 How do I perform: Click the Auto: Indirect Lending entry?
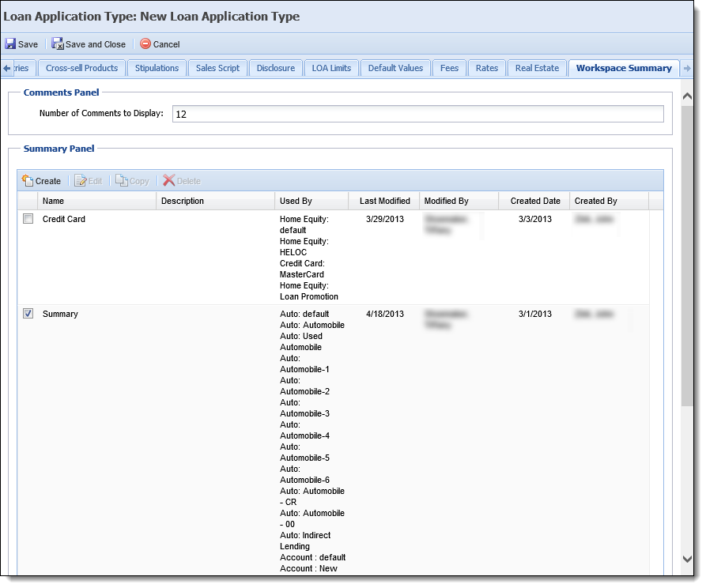point(305,541)
